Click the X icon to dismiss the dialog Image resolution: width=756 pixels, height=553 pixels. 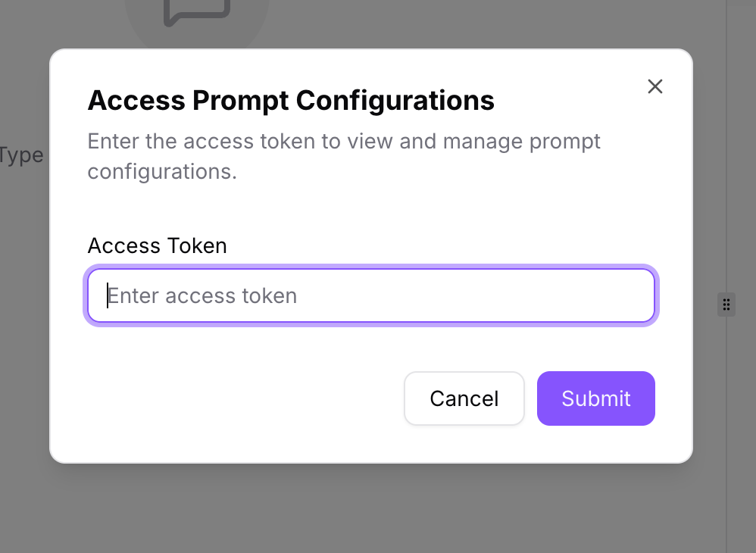[x=654, y=86]
